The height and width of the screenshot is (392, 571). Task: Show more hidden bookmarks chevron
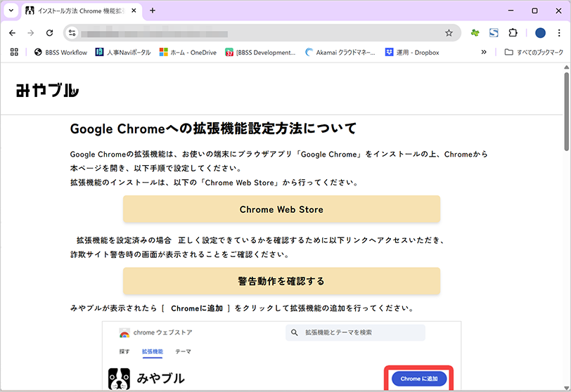coord(484,52)
